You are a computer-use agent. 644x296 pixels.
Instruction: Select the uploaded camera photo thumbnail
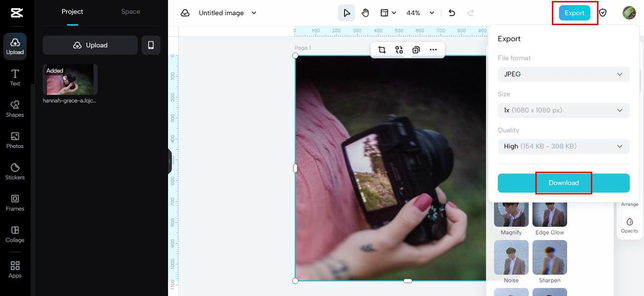[x=70, y=80]
